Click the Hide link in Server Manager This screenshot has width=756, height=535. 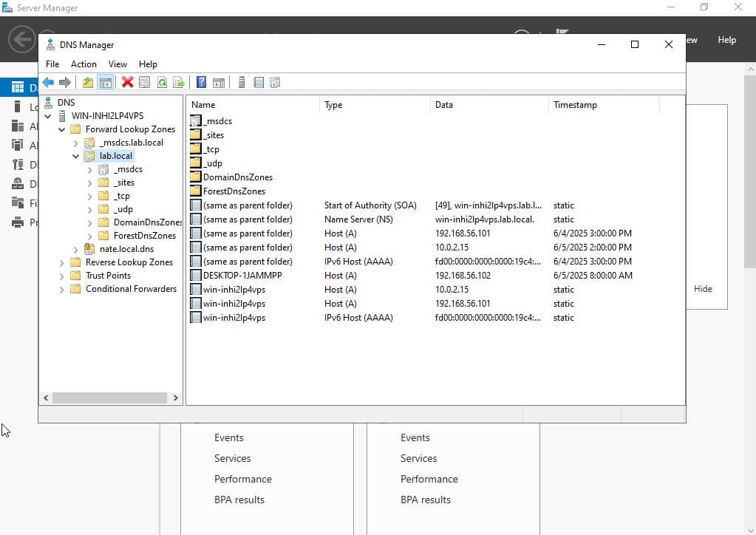pyautogui.click(x=703, y=289)
